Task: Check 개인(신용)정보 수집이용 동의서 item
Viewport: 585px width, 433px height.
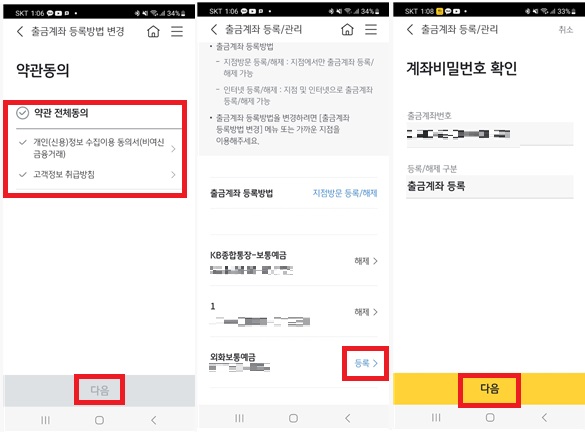Action: pyautogui.click(x=23, y=142)
